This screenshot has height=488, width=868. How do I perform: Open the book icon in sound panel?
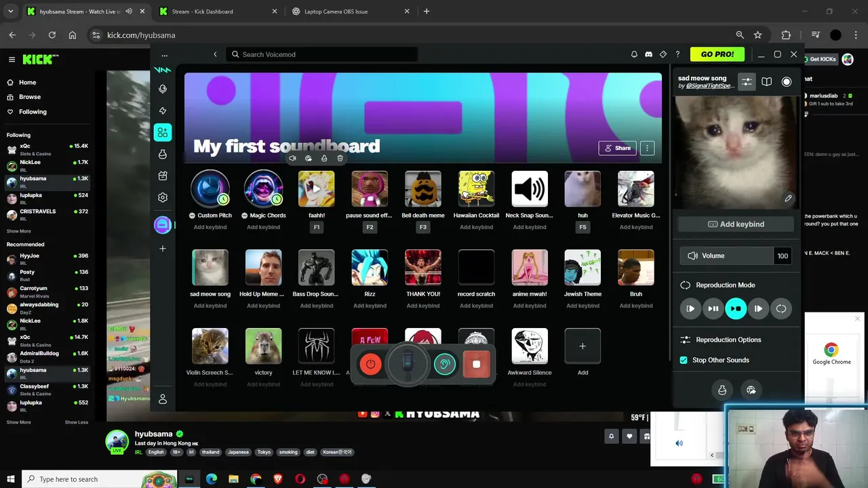pyautogui.click(x=766, y=81)
